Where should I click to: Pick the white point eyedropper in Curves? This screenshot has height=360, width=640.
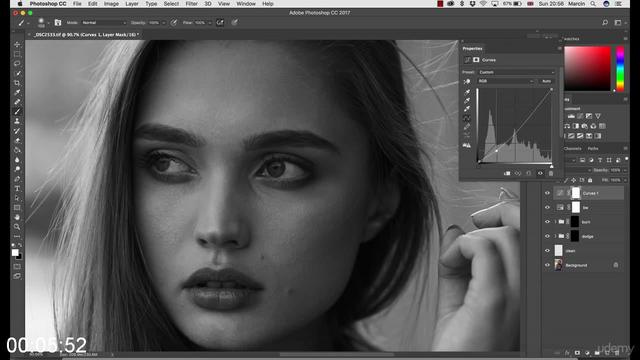coord(467,109)
